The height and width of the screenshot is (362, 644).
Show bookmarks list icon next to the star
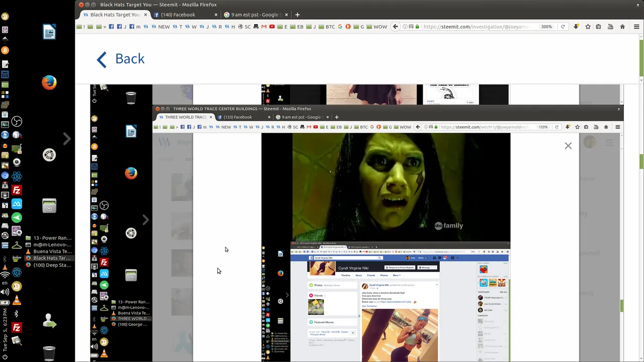[x=598, y=27]
